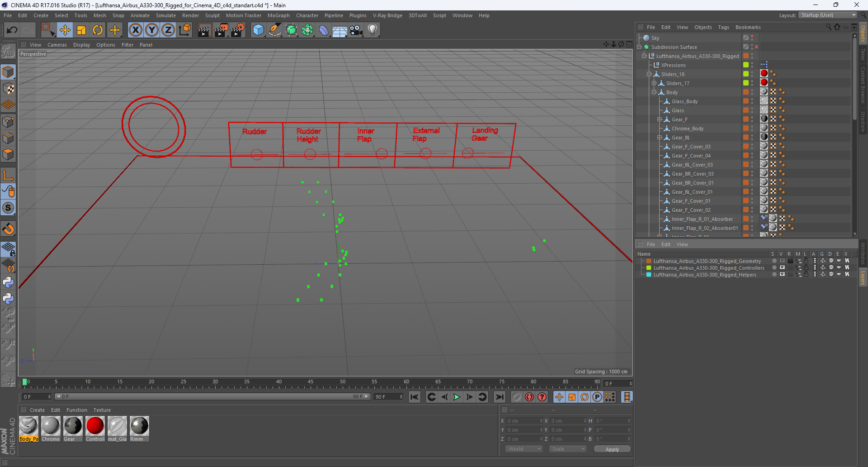The width and height of the screenshot is (868, 467).
Task: Toggle Sky object visibility dots
Action: [x=752, y=38]
